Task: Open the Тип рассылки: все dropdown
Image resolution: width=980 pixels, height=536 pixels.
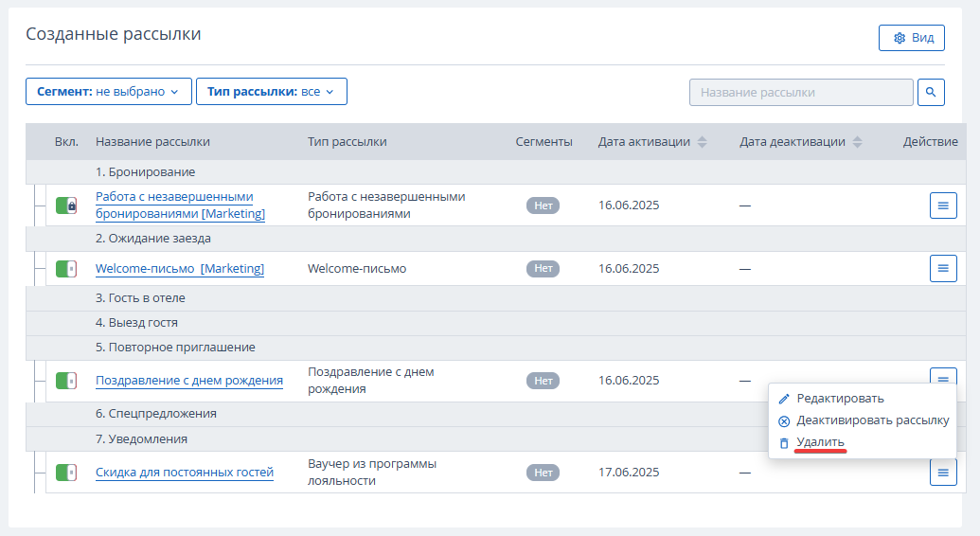Action: click(271, 91)
